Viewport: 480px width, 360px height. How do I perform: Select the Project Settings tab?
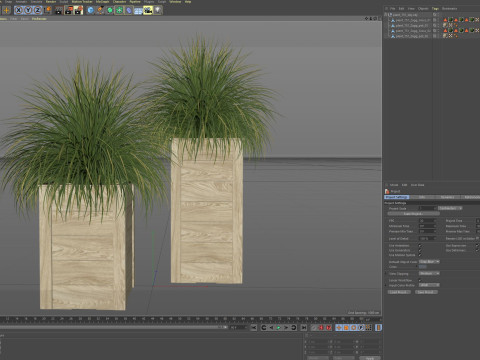(x=396, y=197)
